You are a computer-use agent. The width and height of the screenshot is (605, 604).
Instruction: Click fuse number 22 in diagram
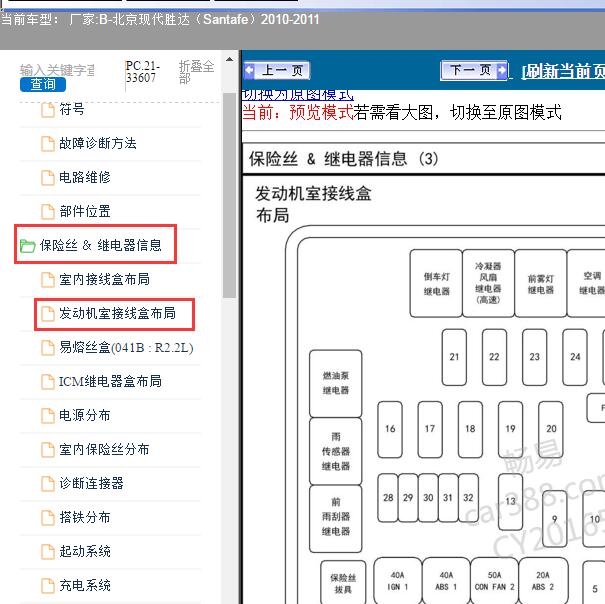494,357
